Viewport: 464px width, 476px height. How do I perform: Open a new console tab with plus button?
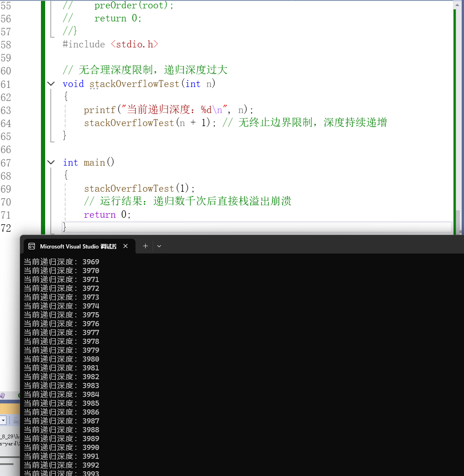146,246
